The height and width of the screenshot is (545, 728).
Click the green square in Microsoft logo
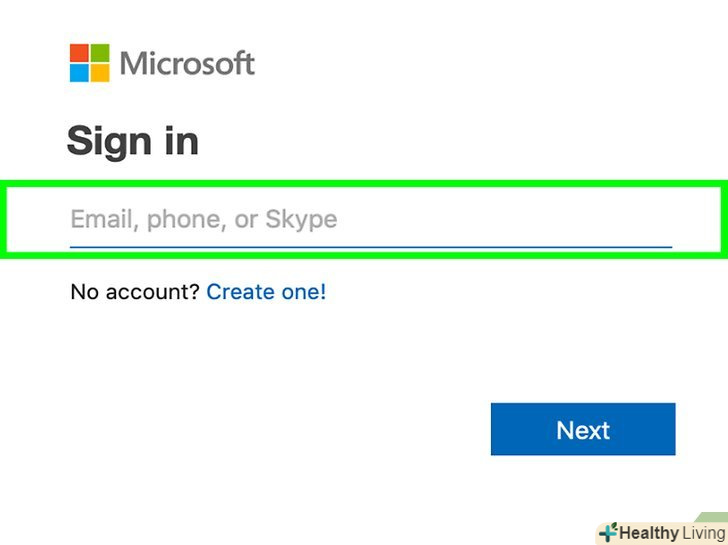point(99,54)
